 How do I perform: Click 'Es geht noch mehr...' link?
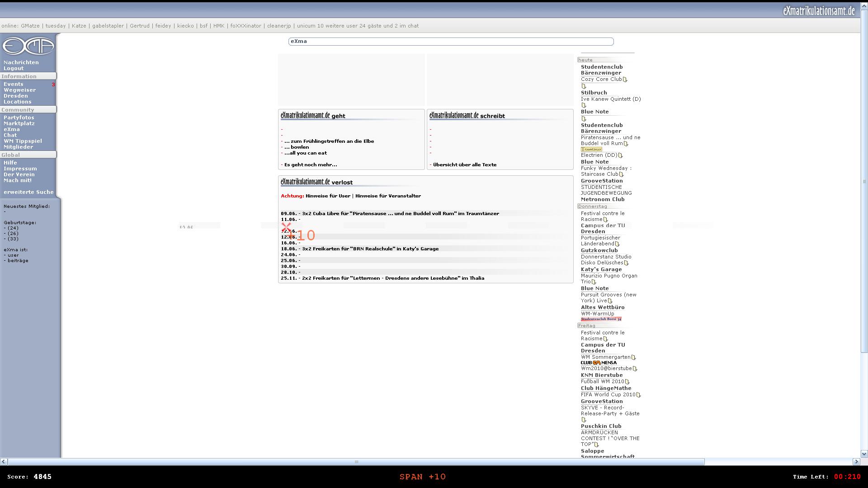coord(311,165)
